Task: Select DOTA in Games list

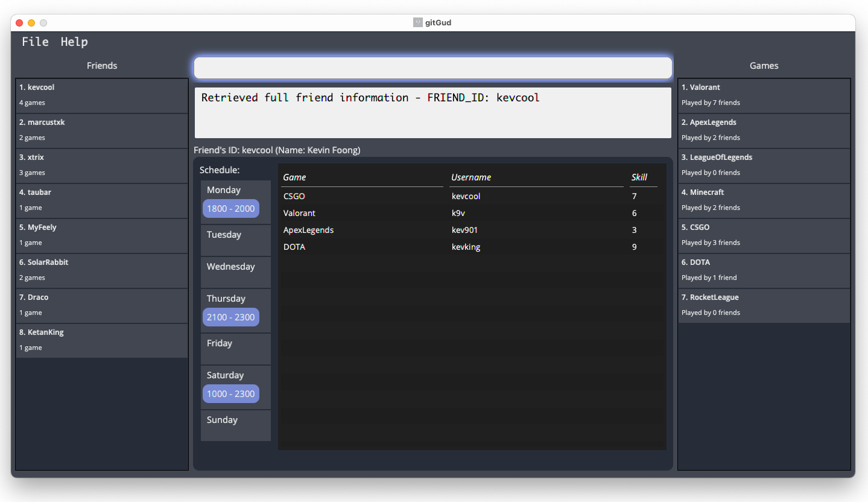Action: (764, 270)
